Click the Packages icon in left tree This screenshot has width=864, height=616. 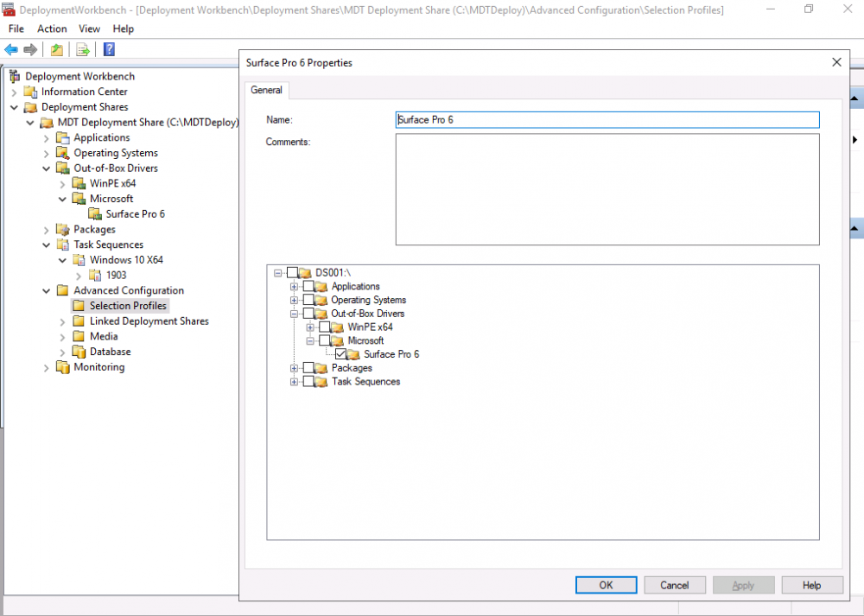click(63, 229)
